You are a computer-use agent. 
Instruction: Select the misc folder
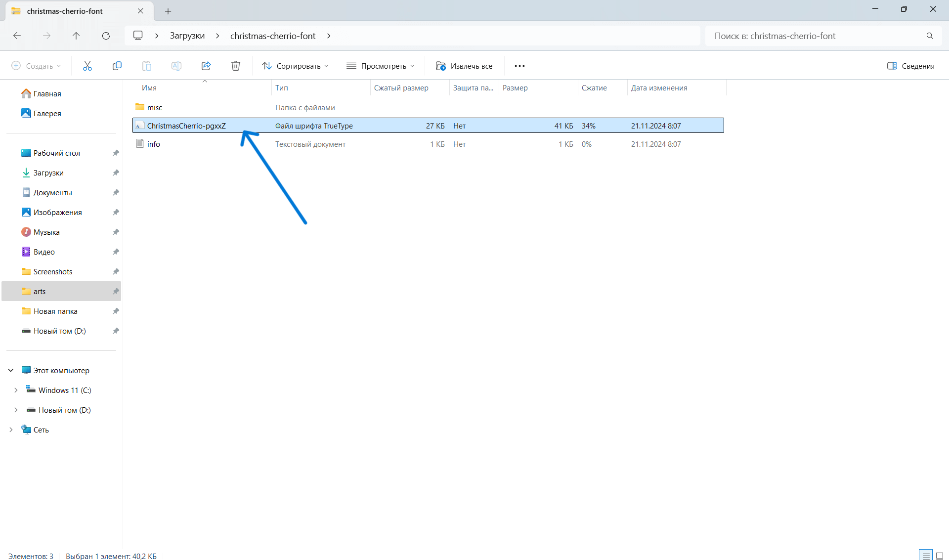click(x=428, y=107)
